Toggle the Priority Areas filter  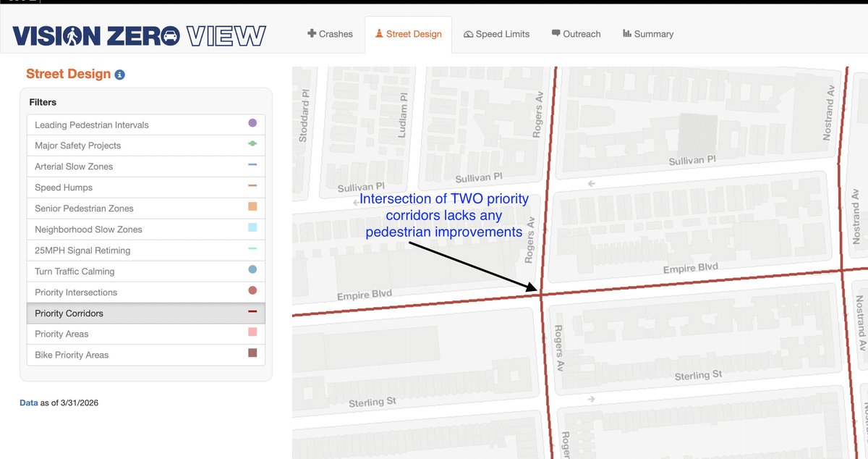point(146,334)
